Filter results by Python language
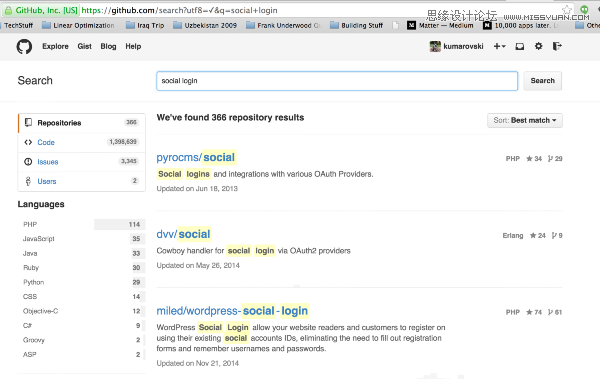 (82, 282)
